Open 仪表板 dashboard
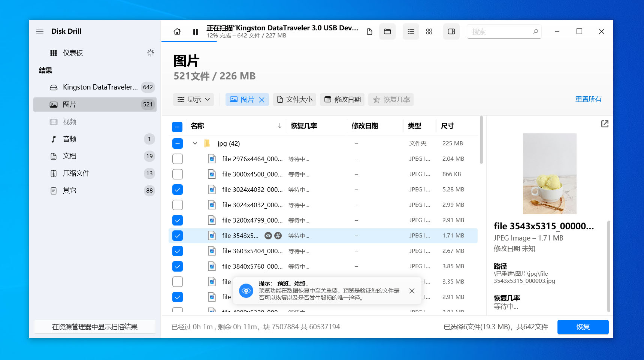644x360 pixels. 95,53
